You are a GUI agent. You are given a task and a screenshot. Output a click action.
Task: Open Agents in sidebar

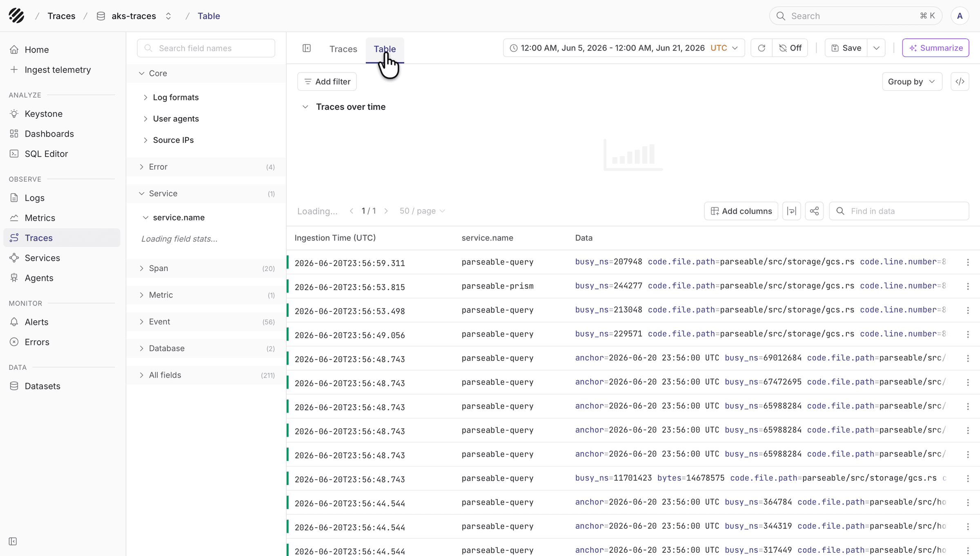point(61,278)
